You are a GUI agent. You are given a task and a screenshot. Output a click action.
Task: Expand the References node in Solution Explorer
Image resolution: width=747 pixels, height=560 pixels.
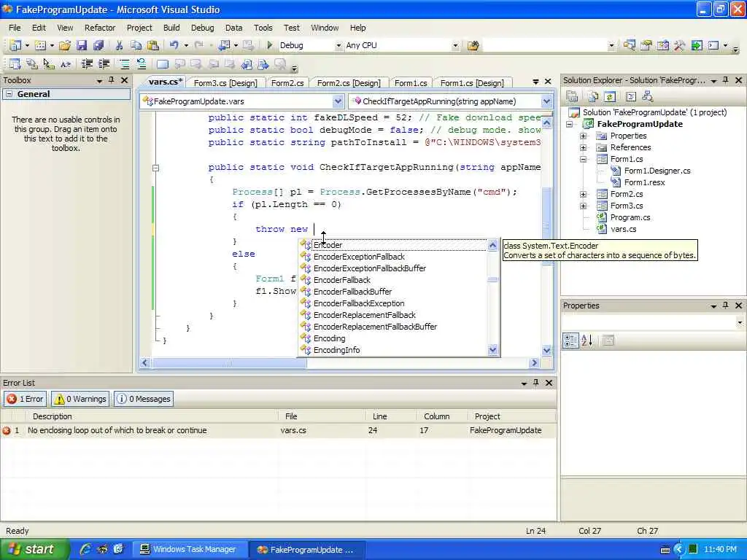point(583,147)
